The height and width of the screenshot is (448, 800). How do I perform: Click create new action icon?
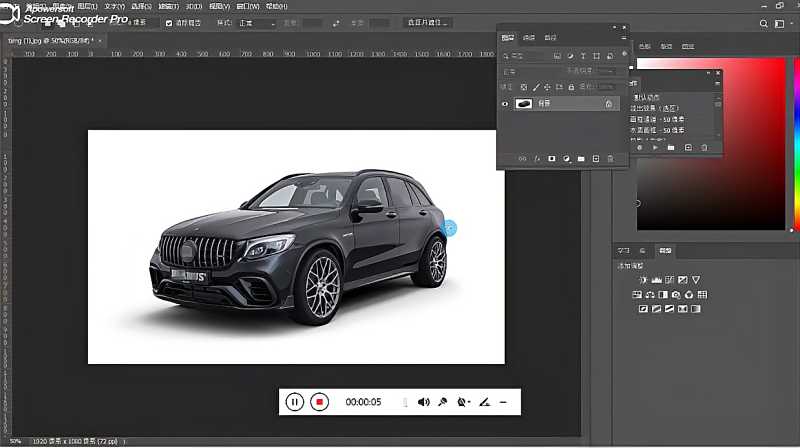point(688,148)
